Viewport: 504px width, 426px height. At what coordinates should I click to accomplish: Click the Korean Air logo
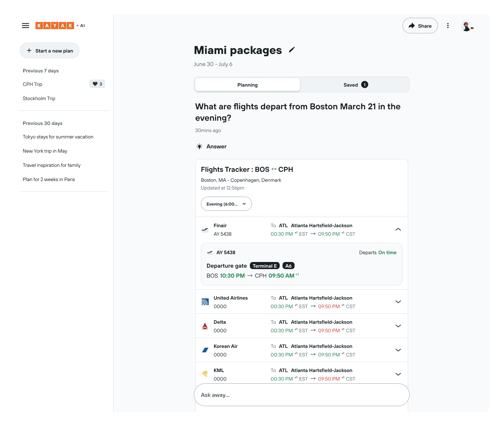tap(205, 350)
